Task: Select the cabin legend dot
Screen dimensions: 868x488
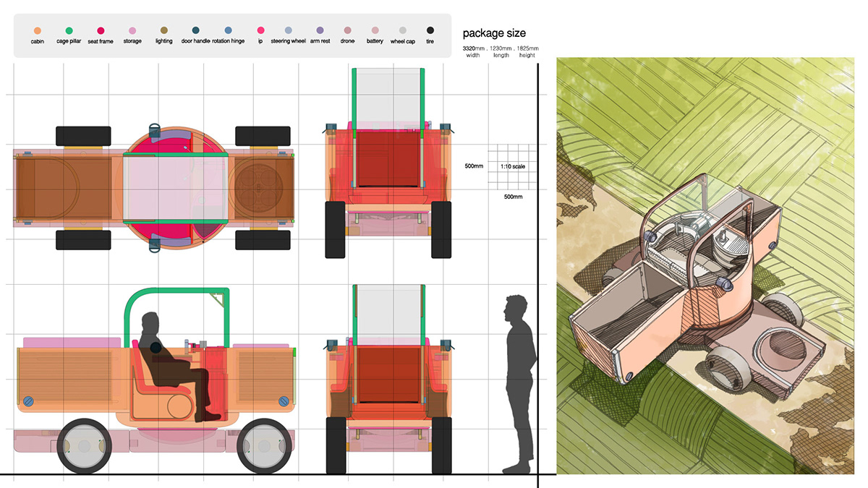Action: click(x=37, y=30)
